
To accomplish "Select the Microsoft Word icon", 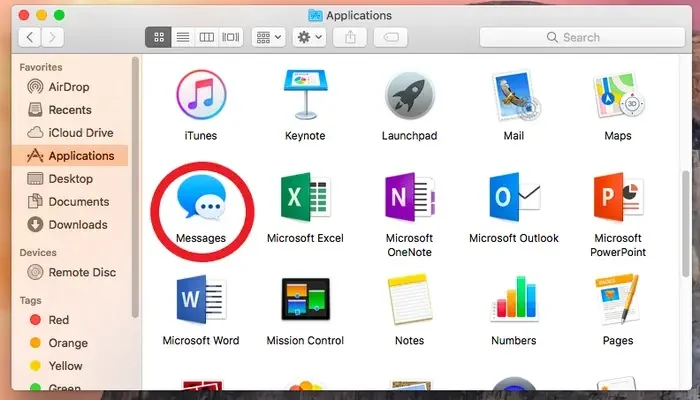I will [x=201, y=299].
